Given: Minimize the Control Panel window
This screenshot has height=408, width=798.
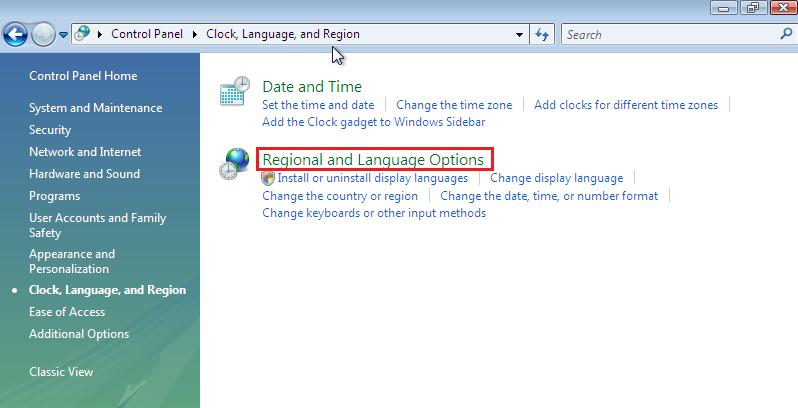Looking at the screenshot, I should coord(725,8).
